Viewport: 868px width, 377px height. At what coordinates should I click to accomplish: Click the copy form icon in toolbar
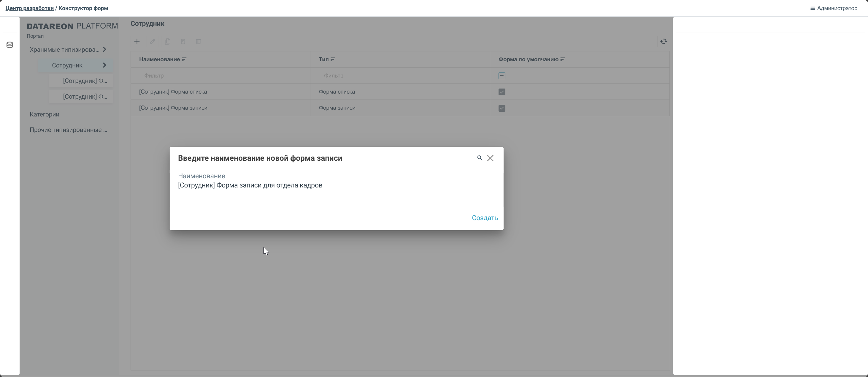click(x=167, y=42)
